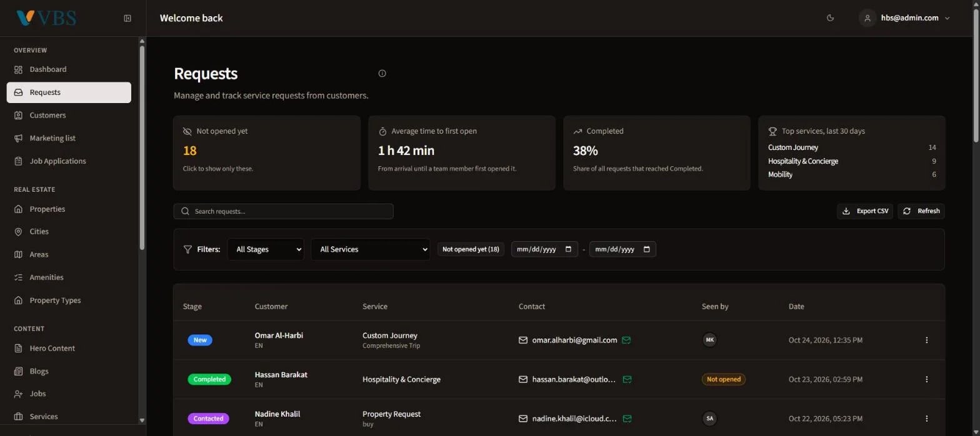
Task: Click the start date field
Action: coord(544,249)
